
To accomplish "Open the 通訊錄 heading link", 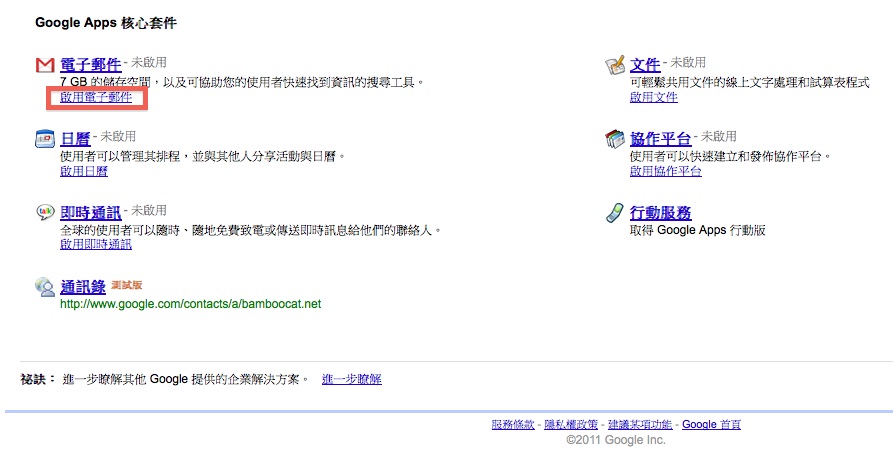I will (x=83, y=287).
